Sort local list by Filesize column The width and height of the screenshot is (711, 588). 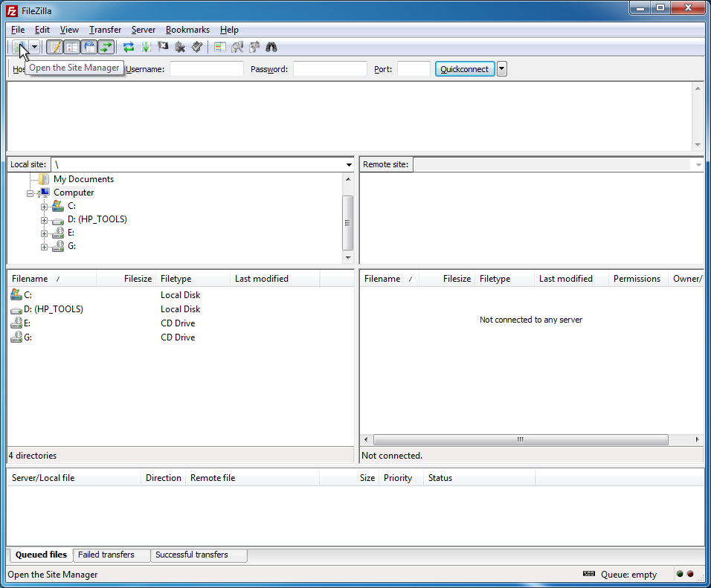(126, 278)
